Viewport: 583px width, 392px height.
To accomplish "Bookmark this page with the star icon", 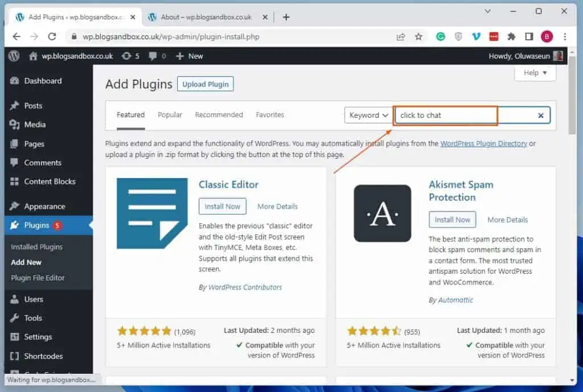I will [x=418, y=36].
